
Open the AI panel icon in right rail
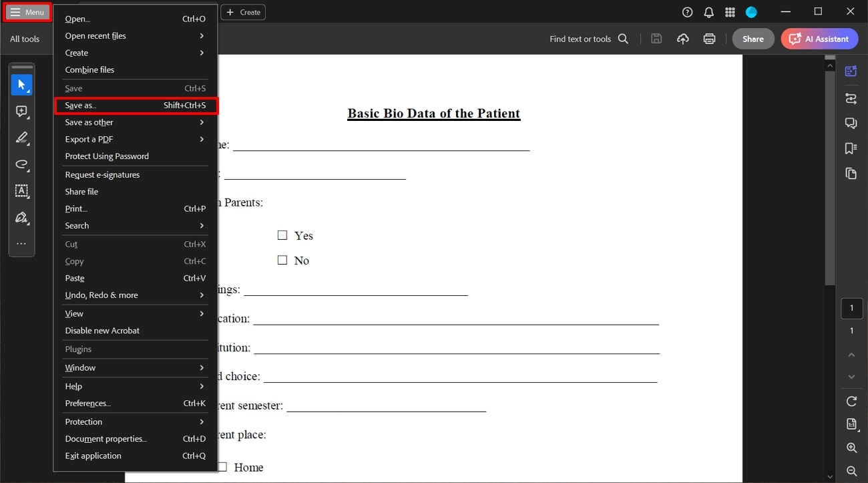click(851, 71)
